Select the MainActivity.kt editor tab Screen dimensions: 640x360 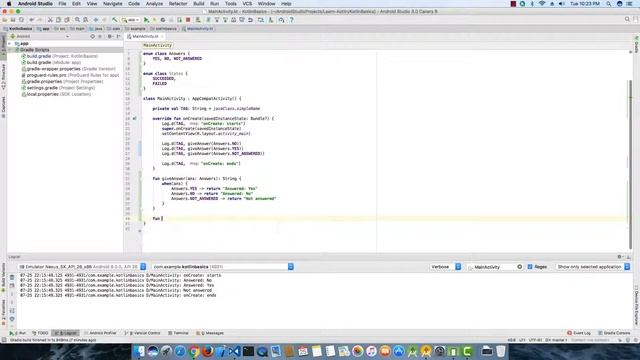[x=145, y=36]
